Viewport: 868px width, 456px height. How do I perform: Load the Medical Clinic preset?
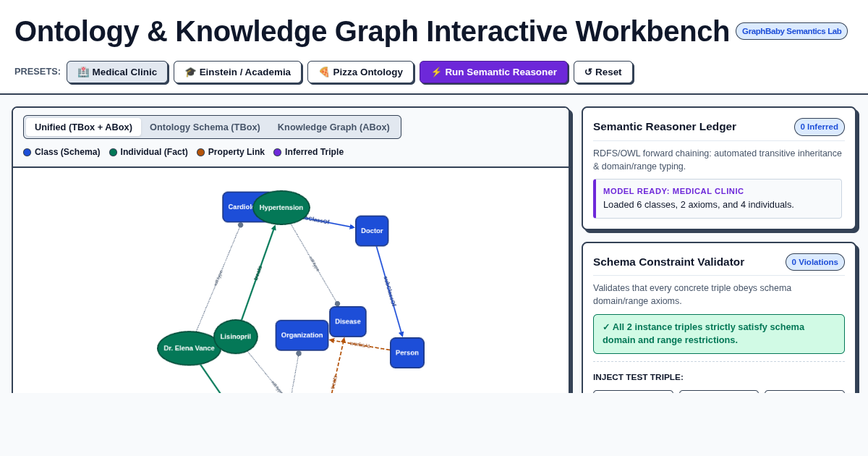pos(117,72)
